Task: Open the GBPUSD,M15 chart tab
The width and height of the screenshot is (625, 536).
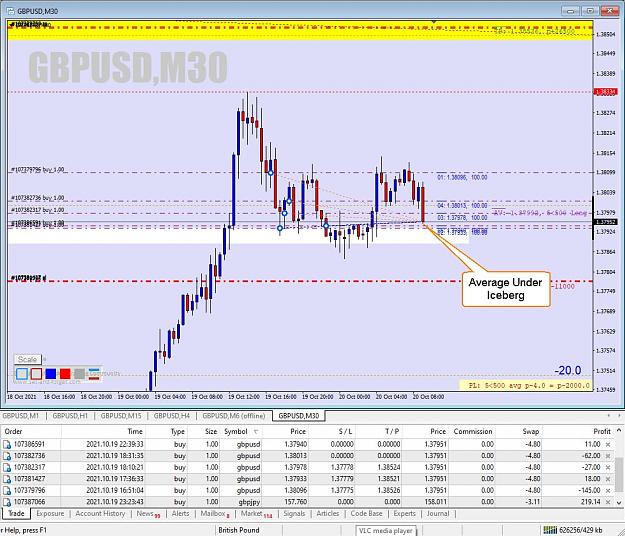Action: point(121,416)
